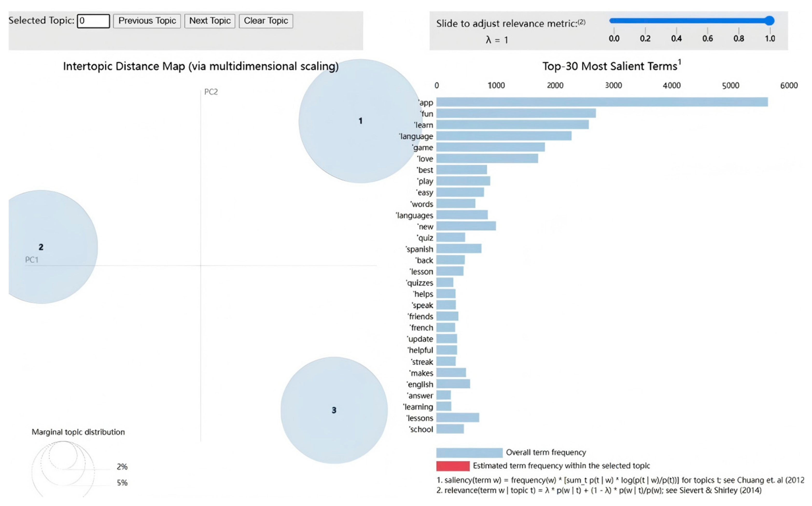This screenshot has height=506, width=812.
Task: Click the Top-30 Most Salient Terms title
Action: (x=612, y=66)
